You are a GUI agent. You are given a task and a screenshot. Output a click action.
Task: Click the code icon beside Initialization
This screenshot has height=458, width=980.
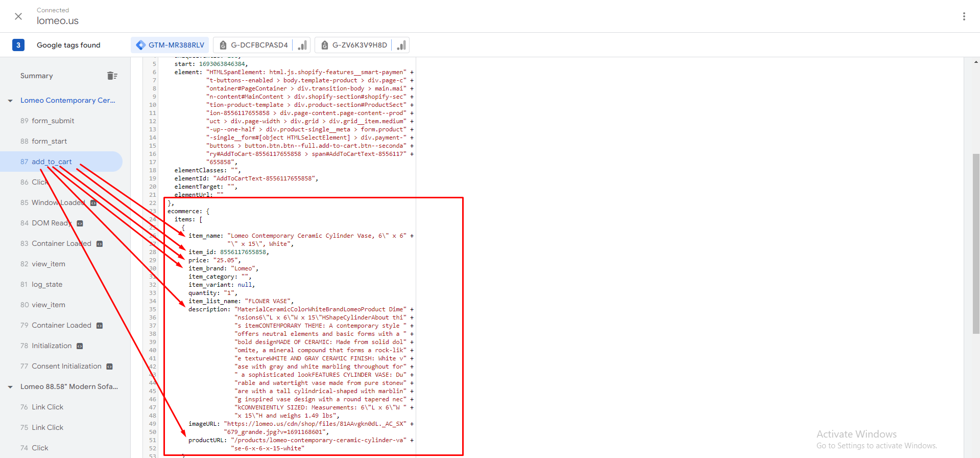pyautogui.click(x=80, y=346)
